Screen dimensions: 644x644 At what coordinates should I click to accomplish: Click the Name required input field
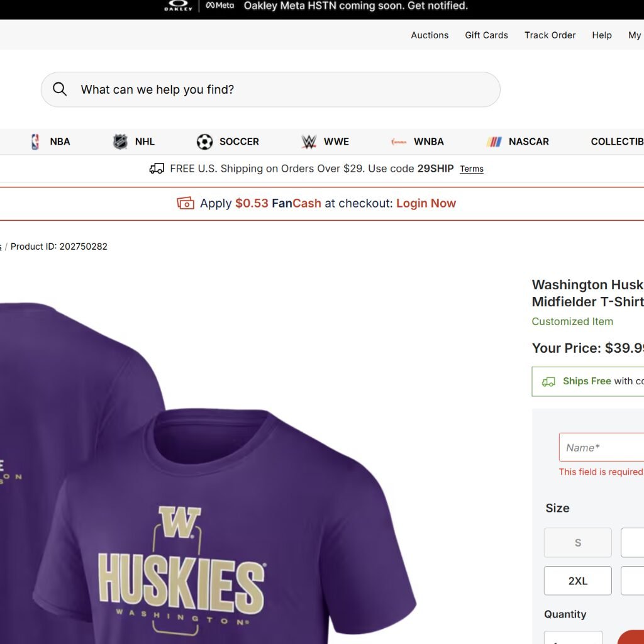pos(601,447)
